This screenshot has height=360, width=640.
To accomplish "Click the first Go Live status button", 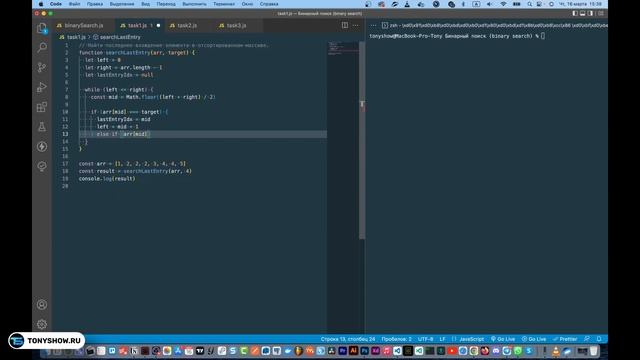I will tap(503, 339).
